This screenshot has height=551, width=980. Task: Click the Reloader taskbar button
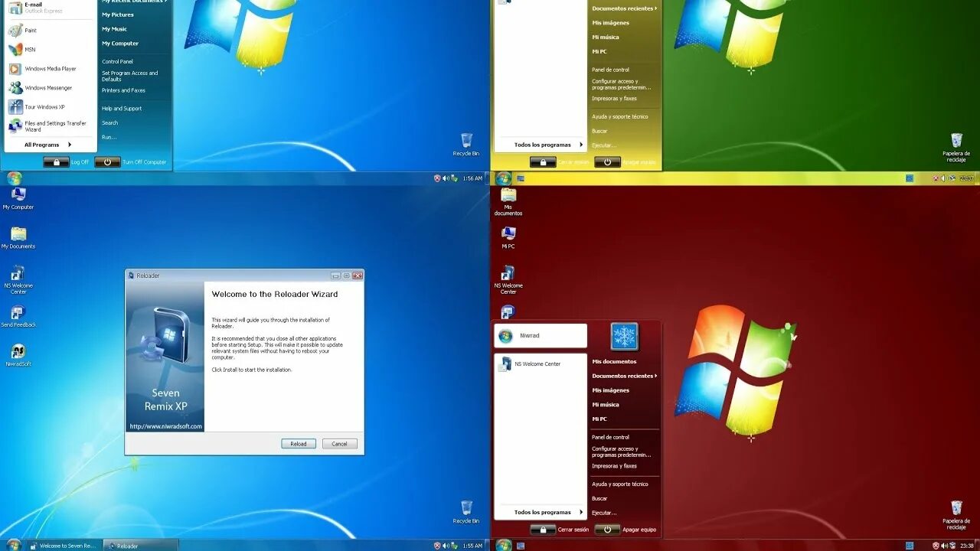tap(140, 546)
